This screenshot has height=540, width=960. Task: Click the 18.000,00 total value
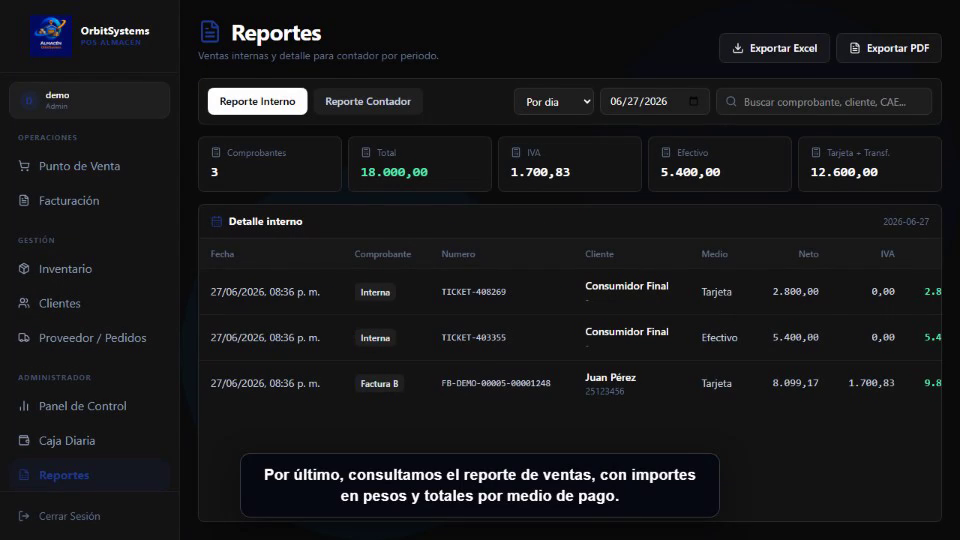click(x=394, y=172)
